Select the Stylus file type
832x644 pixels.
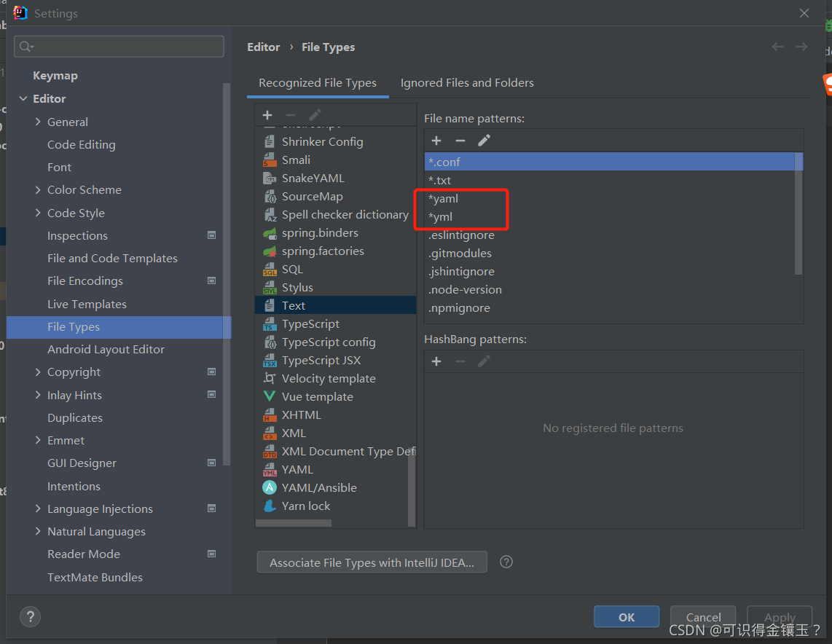(335, 288)
